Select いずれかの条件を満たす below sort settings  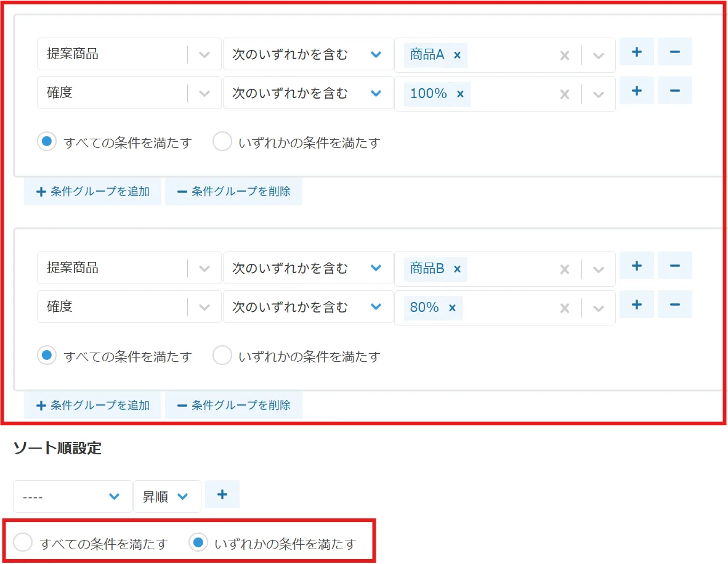(198, 542)
